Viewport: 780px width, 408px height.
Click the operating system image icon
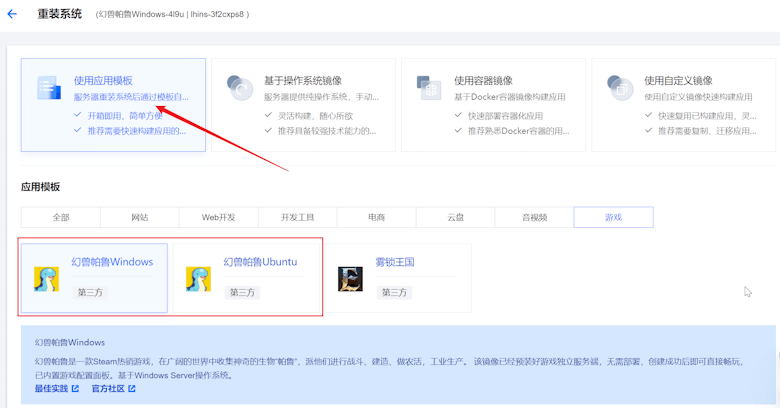[240, 88]
